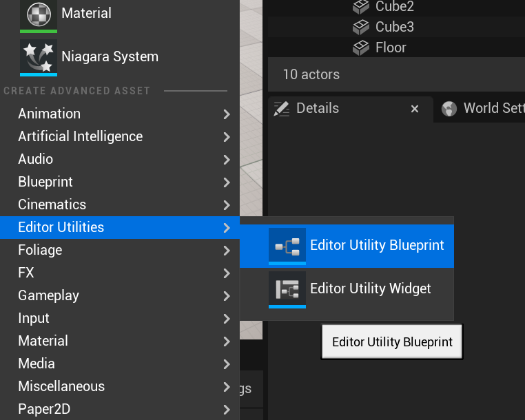
Task: Click the Floor actor mesh icon
Action: click(x=361, y=48)
